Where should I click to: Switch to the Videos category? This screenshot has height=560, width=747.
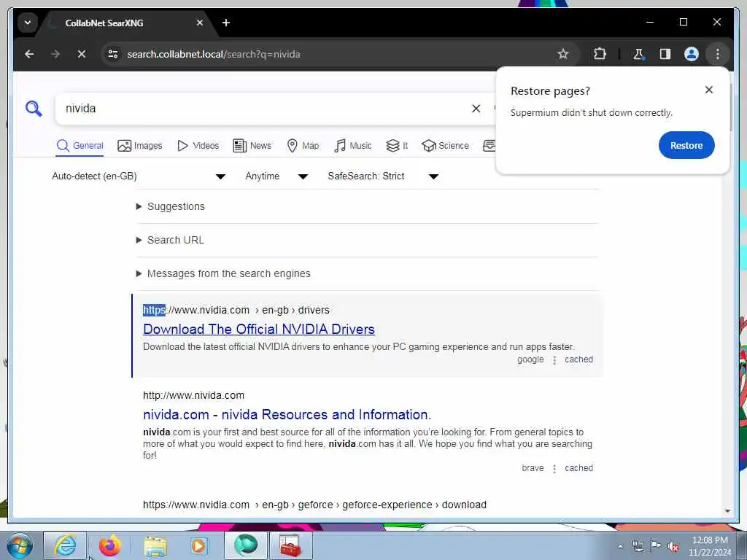click(x=198, y=146)
